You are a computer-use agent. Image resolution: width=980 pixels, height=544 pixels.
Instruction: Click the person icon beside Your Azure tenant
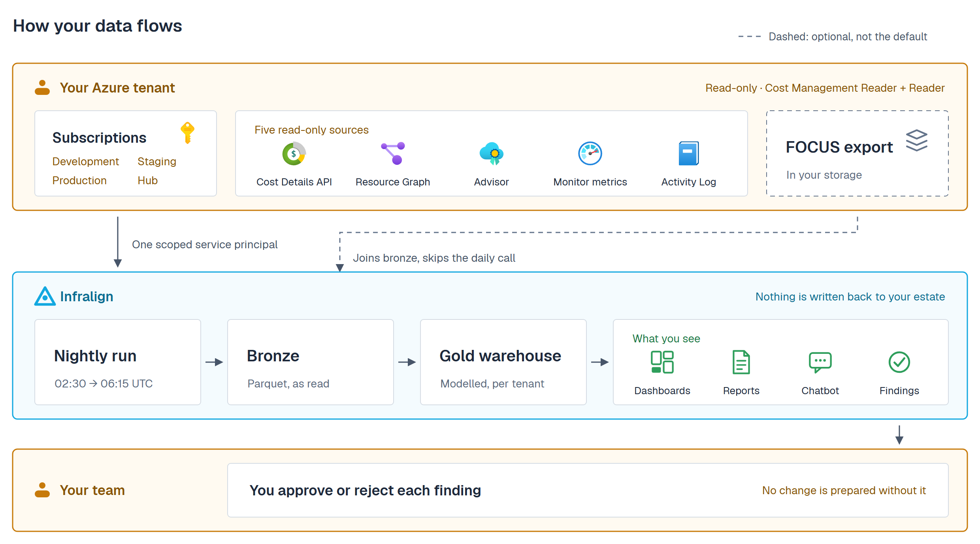[42, 87]
